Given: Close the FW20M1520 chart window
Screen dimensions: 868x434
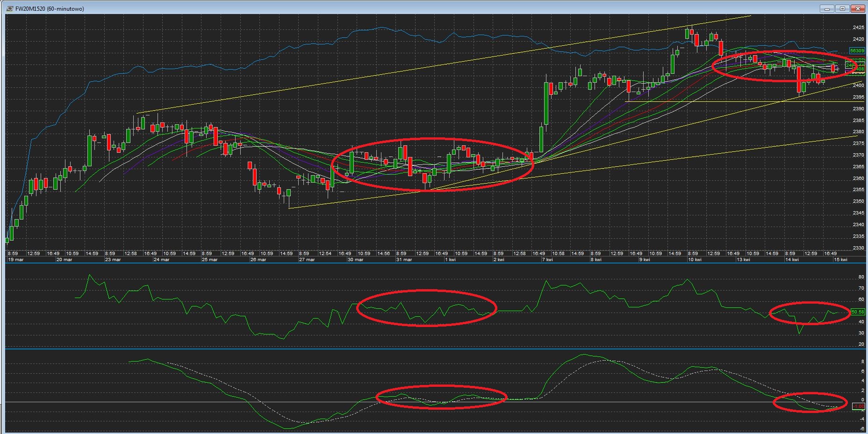Looking at the screenshot, I should click(858, 8).
